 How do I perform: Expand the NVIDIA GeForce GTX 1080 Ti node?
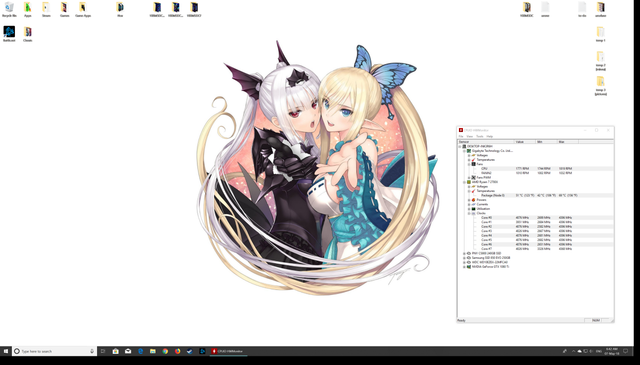point(464,267)
